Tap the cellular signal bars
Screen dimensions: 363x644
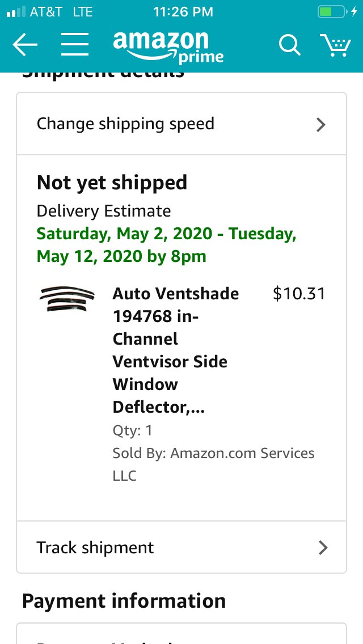pos(16,12)
